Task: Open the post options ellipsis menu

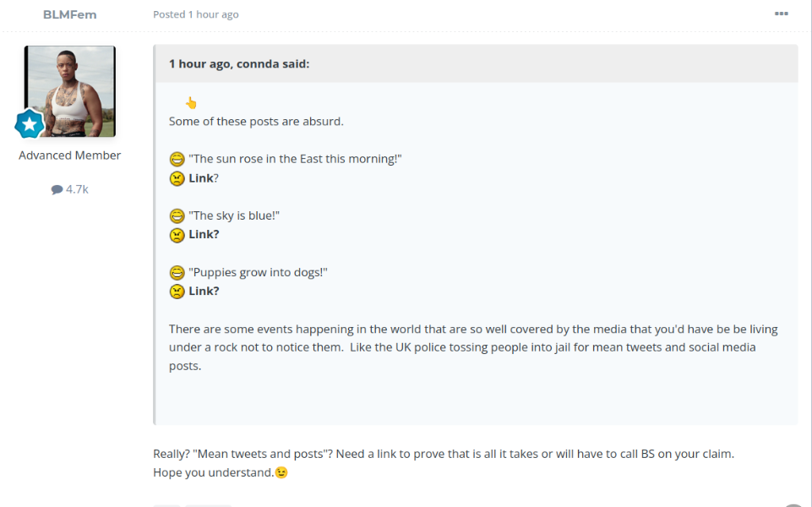Action: point(781,14)
